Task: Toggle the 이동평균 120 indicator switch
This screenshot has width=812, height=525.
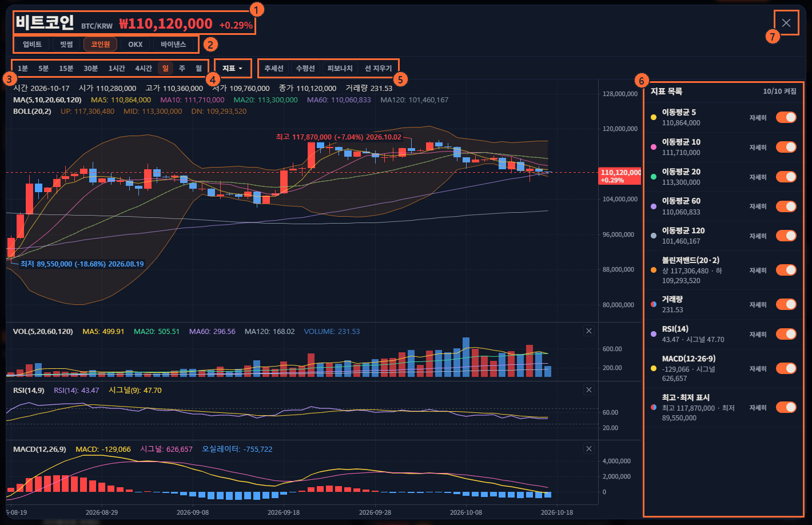Action: pos(786,236)
